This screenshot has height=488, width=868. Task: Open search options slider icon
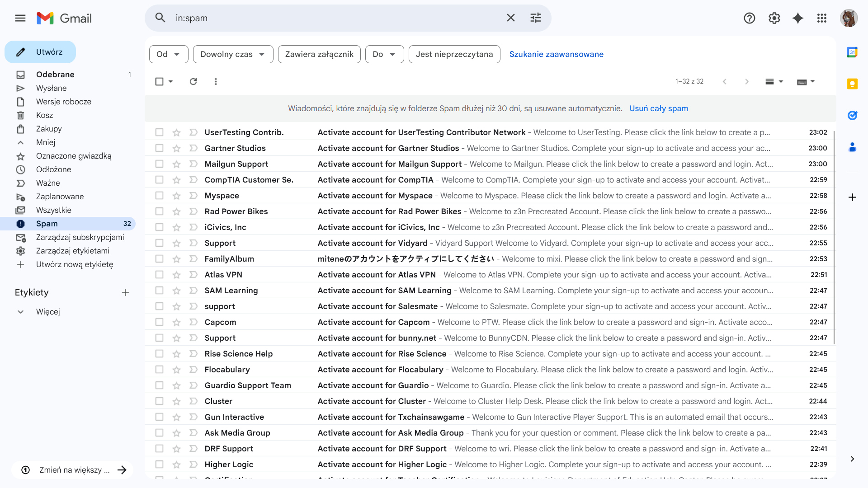(x=535, y=18)
